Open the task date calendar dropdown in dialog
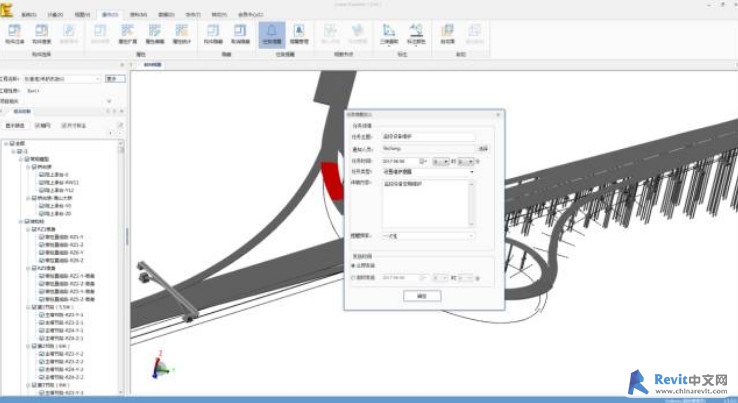 click(423, 161)
